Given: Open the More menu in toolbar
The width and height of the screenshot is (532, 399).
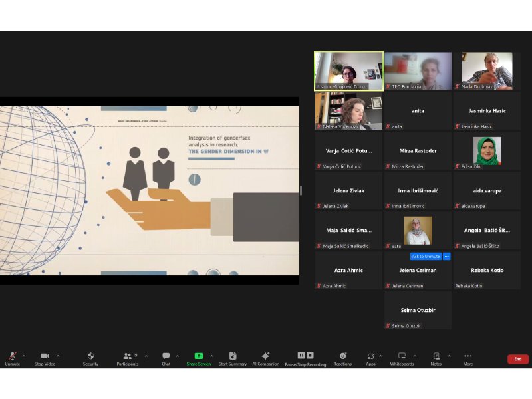Looking at the screenshot, I should pos(468,356).
